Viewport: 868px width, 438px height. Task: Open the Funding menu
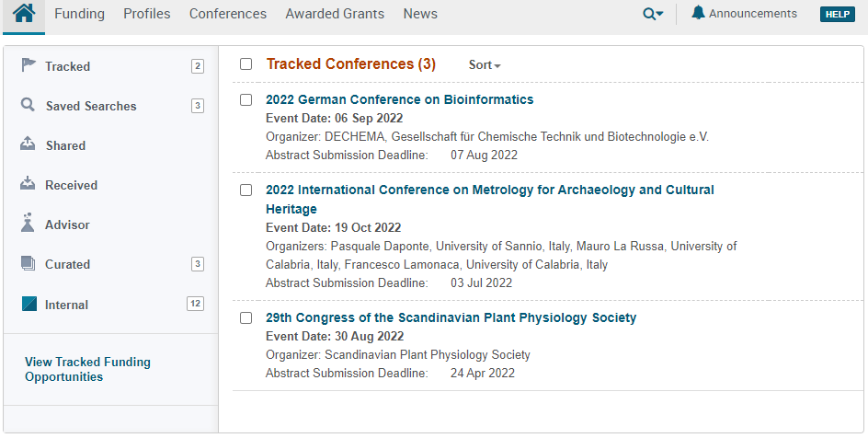click(x=79, y=14)
